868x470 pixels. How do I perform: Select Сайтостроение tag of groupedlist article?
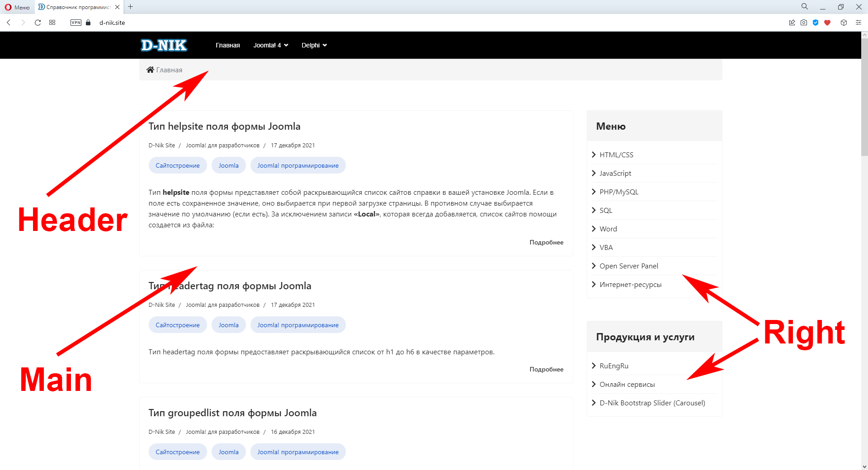coord(178,452)
